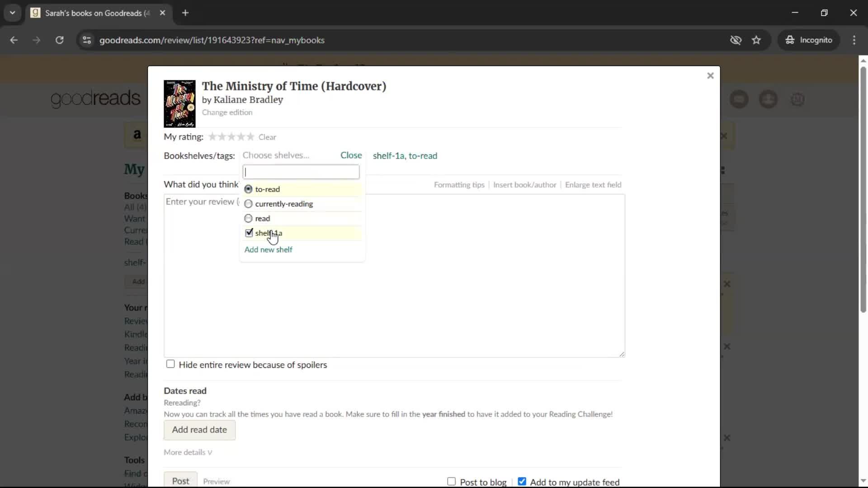Open Change edition link

(227, 113)
